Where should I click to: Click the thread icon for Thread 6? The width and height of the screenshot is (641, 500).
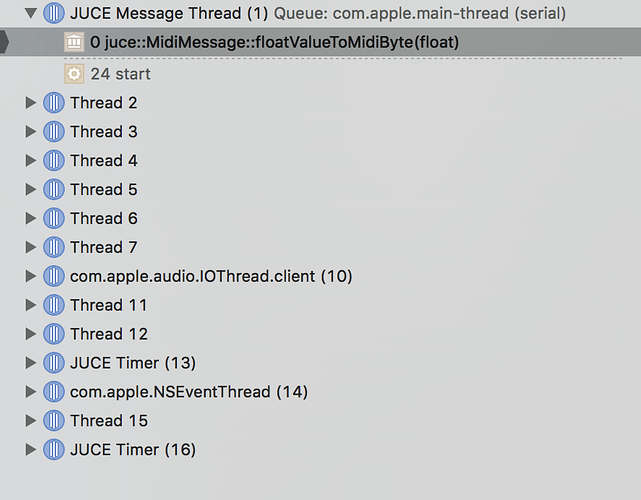click(x=54, y=218)
